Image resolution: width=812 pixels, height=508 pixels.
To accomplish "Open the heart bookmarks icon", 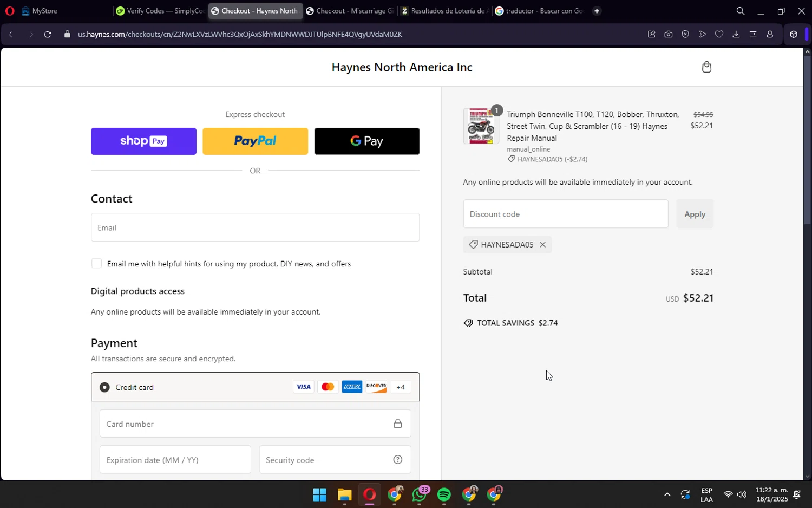I will 719,34.
